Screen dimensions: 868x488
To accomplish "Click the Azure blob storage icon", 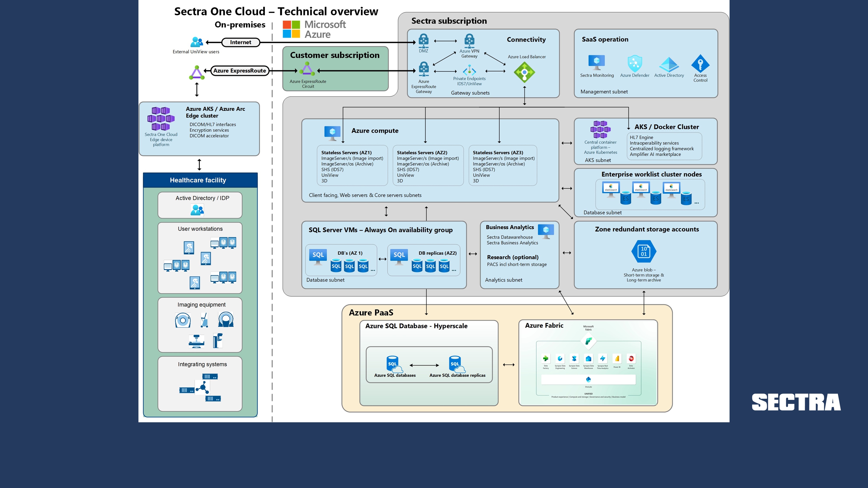I will [x=644, y=251].
